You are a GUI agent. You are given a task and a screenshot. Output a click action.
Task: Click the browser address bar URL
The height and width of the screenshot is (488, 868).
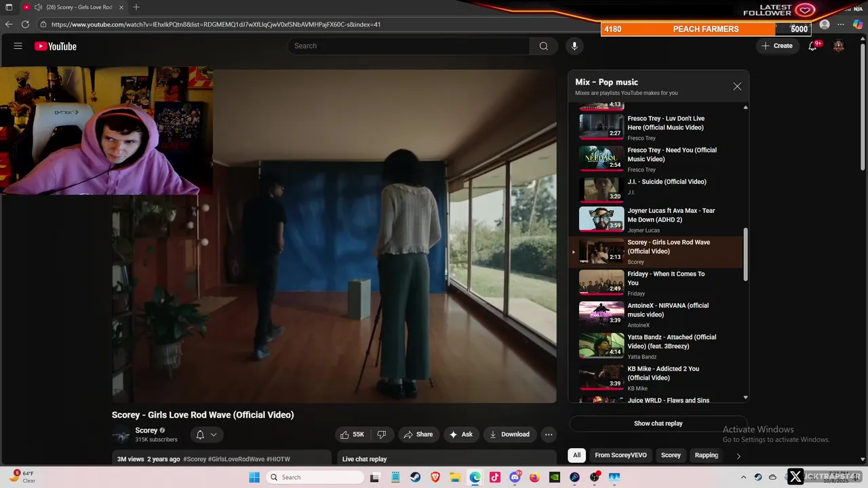[216, 24]
